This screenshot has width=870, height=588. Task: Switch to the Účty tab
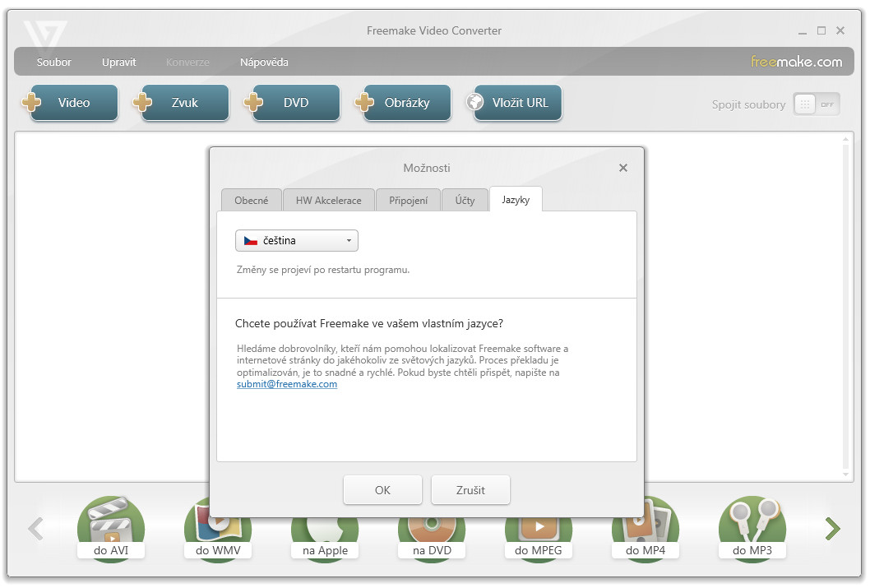(x=465, y=201)
